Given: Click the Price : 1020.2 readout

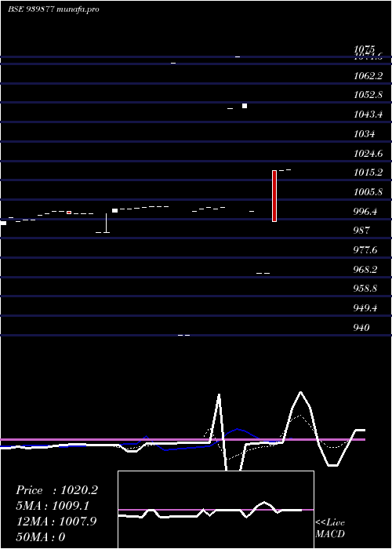Looking at the screenshot, I should [56, 490].
